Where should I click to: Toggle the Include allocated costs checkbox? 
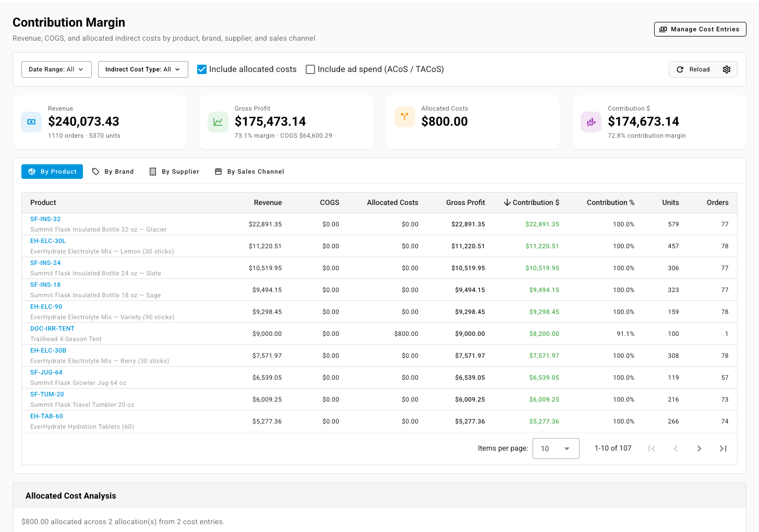202,69
